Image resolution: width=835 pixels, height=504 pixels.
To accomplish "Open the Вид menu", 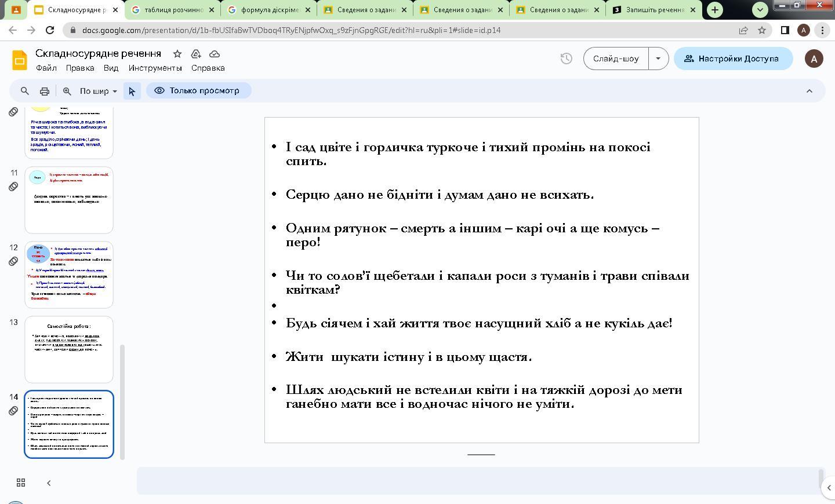I will click(x=111, y=68).
